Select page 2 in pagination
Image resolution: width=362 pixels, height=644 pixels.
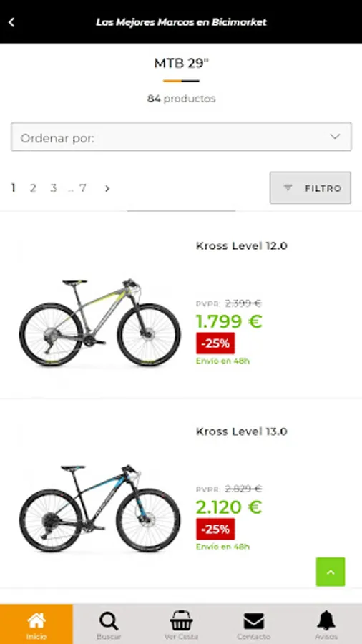33,188
